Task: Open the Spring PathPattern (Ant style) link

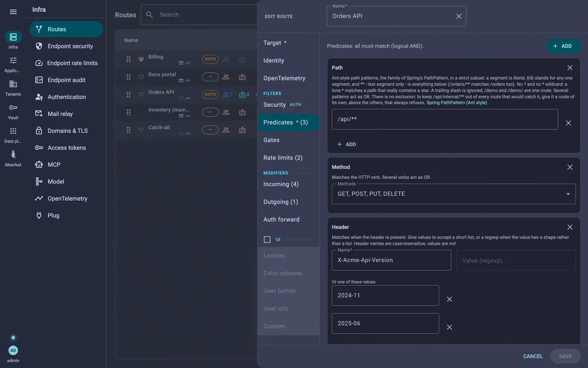Action: tap(456, 103)
